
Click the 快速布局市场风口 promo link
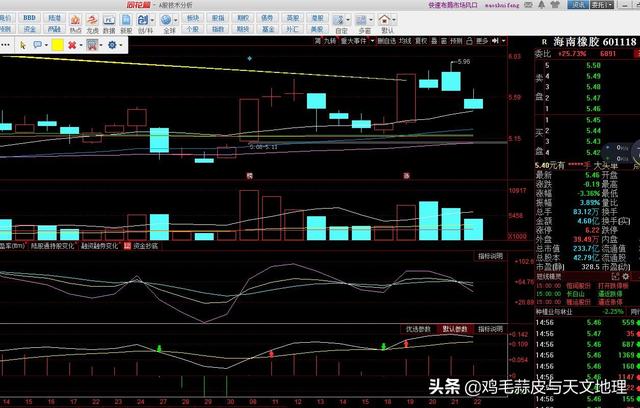453,5
